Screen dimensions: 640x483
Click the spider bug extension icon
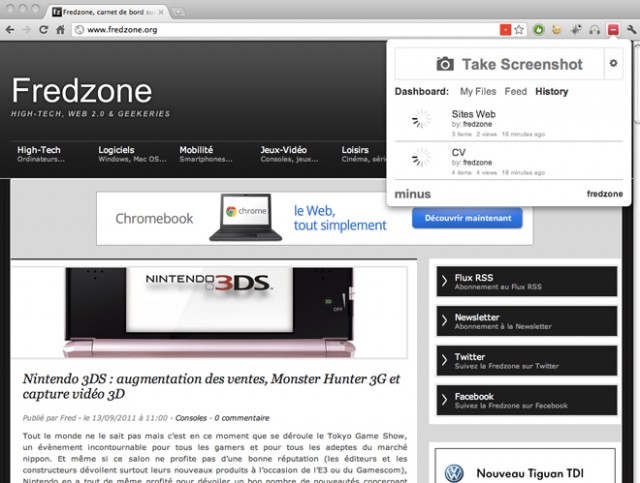tap(576, 29)
